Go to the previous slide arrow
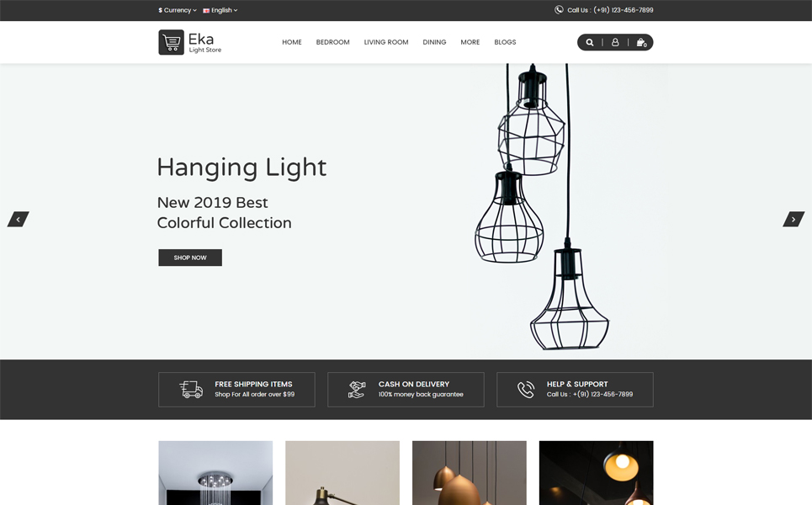 point(19,219)
